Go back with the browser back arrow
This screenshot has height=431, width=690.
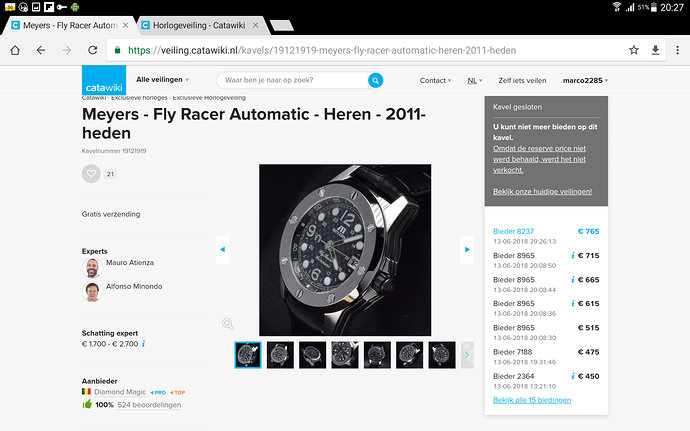(x=41, y=50)
